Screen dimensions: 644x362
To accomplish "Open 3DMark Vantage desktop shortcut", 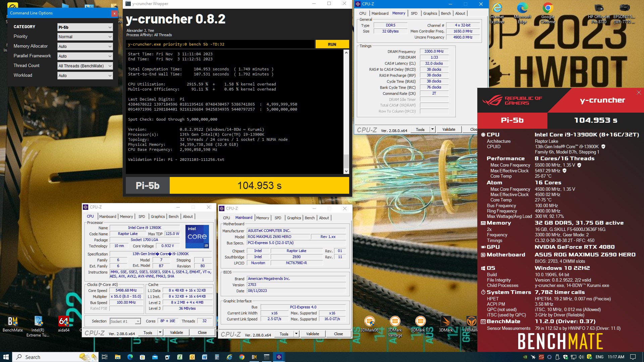I will coord(395,326).
